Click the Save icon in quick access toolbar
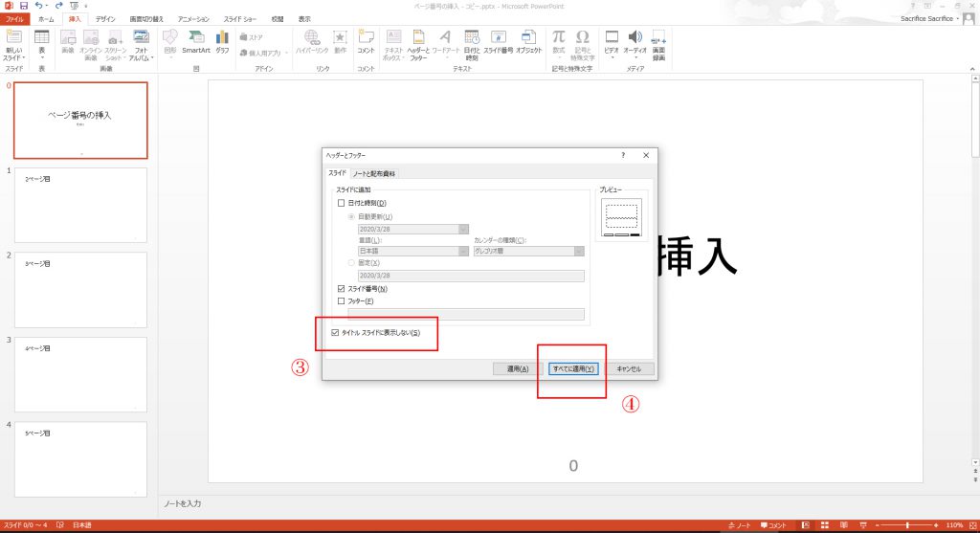This screenshot has height=533, width=980. click(x=23, y=6)
